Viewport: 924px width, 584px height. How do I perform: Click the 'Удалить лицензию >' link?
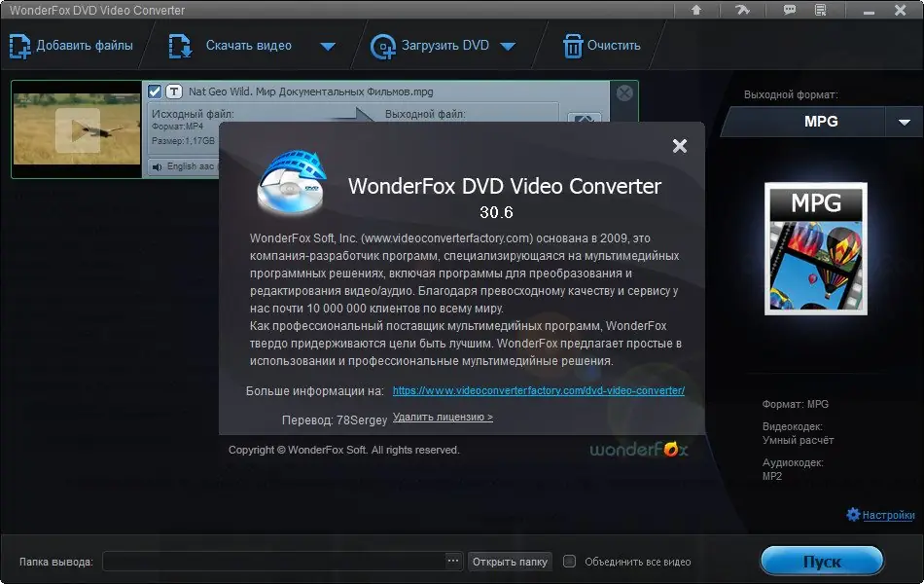(443, 417)
